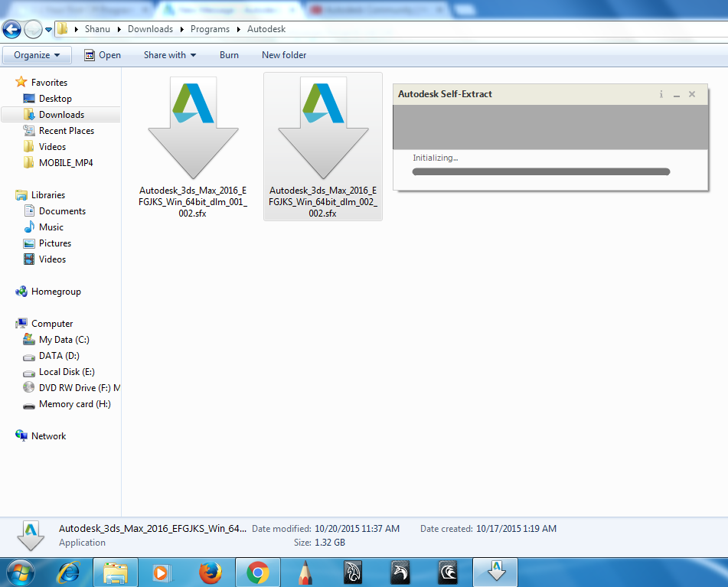Launch Internet Explorer from taskbar
Viewport: 728px width, 587px height.
pyautogui.click(x=68, y=573)
